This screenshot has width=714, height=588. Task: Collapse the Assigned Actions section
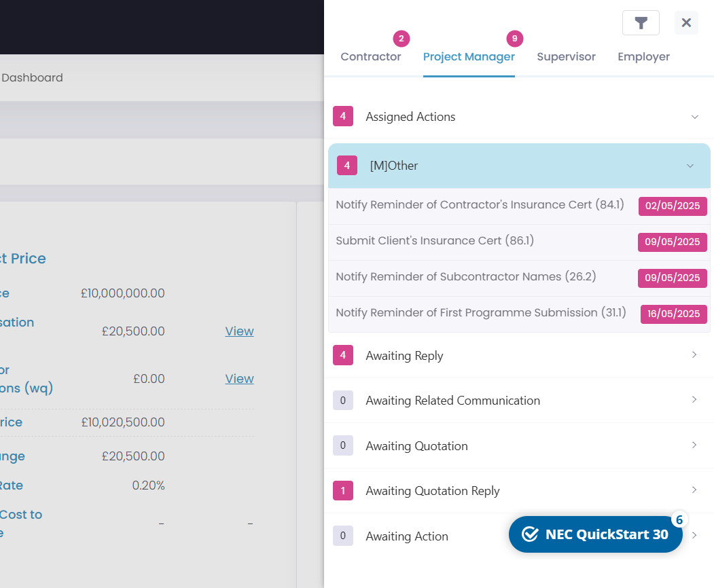694,117
